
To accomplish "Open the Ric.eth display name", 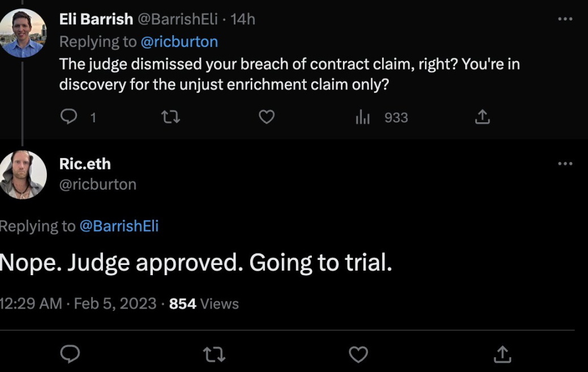I will pos(85,164).
